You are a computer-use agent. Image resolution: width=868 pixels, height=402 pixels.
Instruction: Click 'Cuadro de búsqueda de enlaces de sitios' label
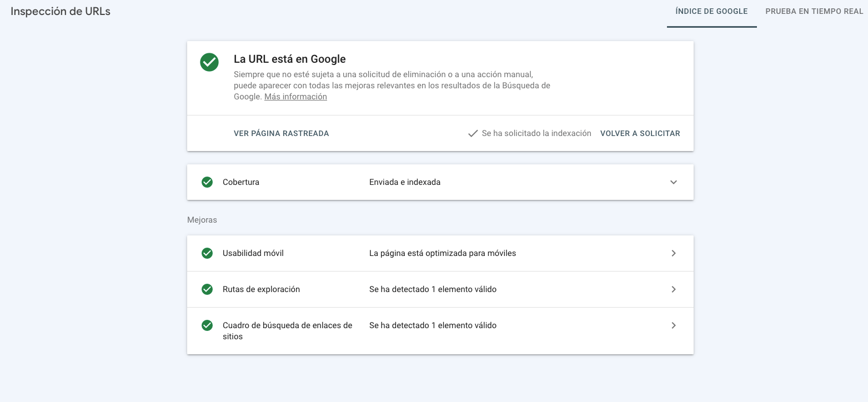pos(288,331)
